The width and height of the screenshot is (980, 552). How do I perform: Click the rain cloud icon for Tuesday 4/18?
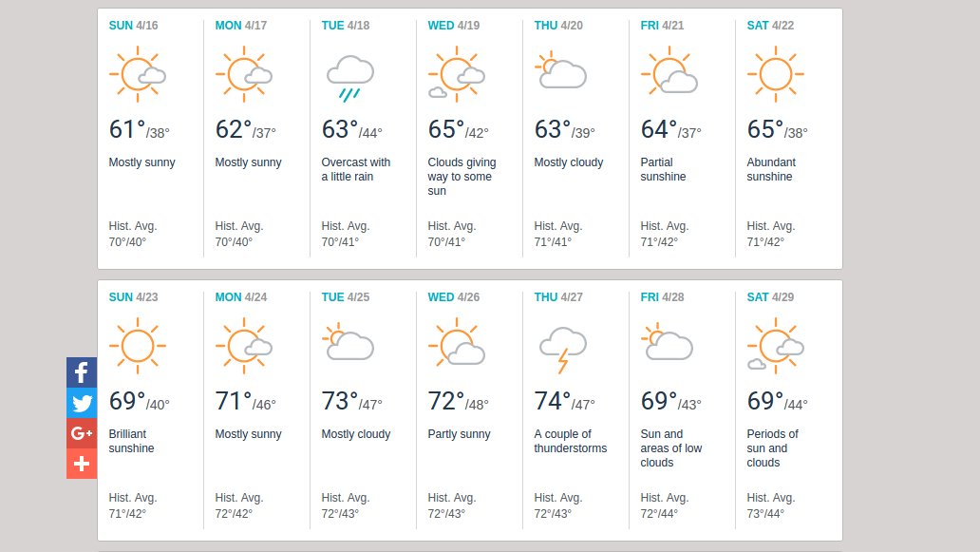(349, 76)
